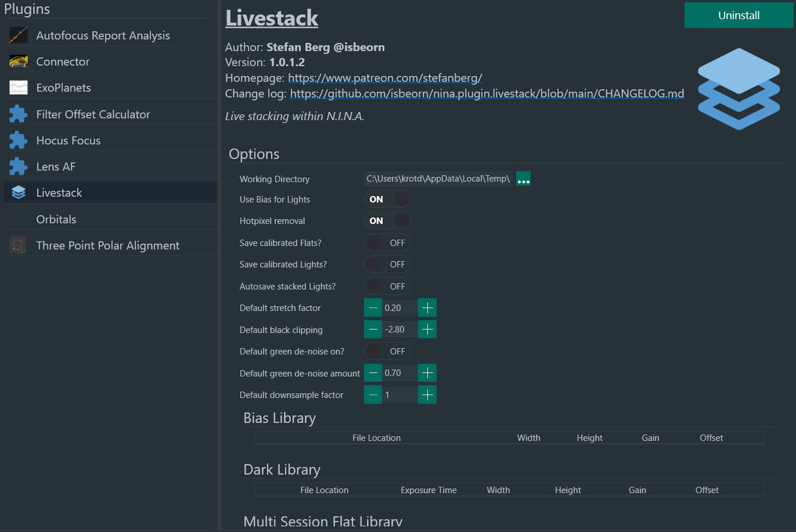Uninstall the Livestack plugin
Screen dimensions: 796x532
[x=739, y=16]
